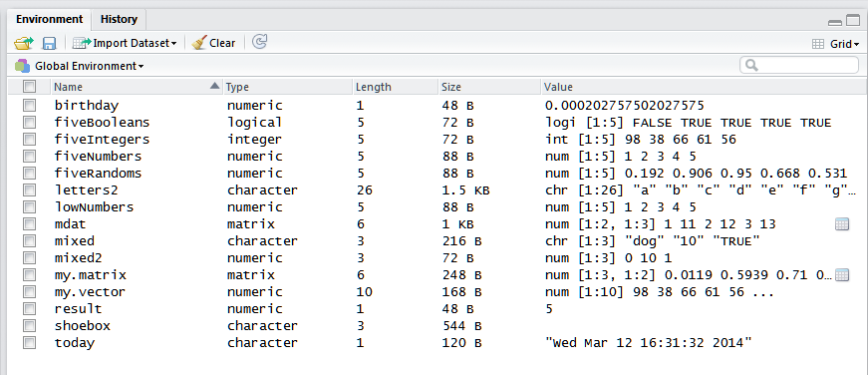Select the Environment tab
The width and height of the screenshot is (868, 375).
(x=49, y=19)
